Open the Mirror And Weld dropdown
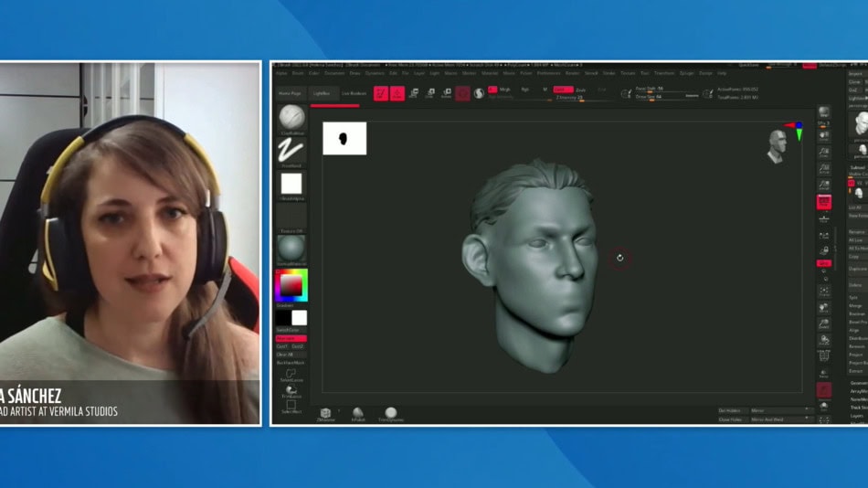This screenshot has width=868, height=488. (x=778, y=419)
